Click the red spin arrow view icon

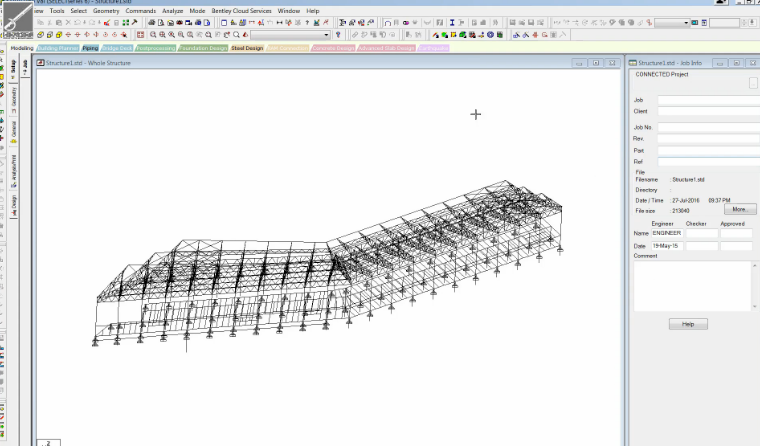[x=105, y=34]
